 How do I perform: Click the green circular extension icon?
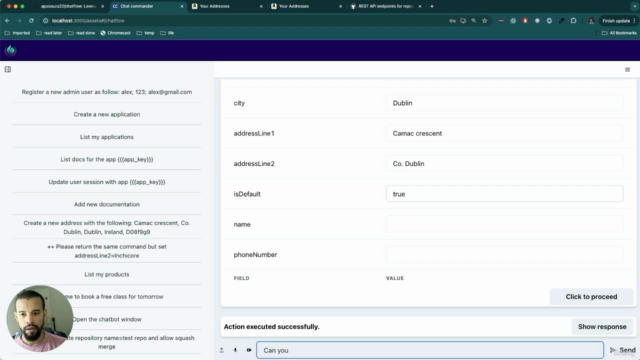513,20
